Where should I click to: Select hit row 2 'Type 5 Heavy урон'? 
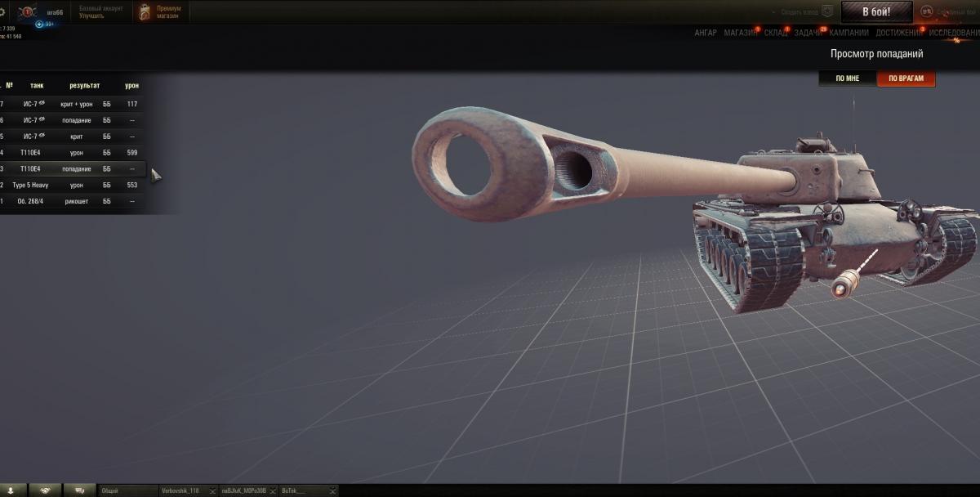point(73,186)
